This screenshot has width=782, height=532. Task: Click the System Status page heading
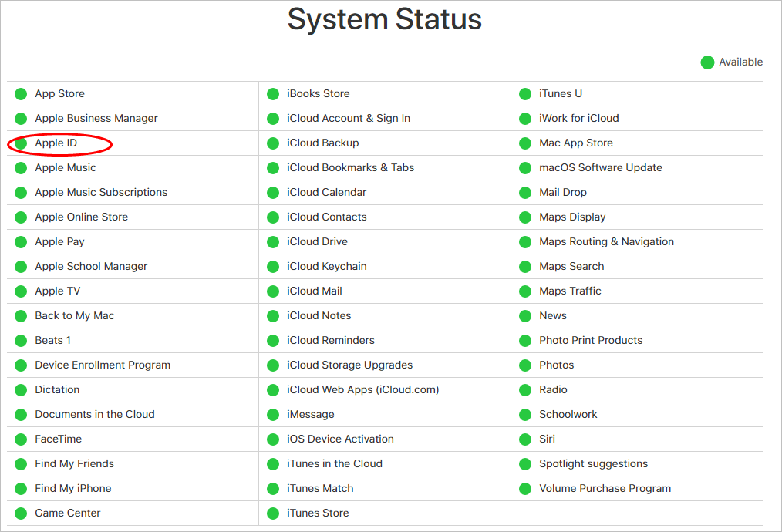pos(385,19)
